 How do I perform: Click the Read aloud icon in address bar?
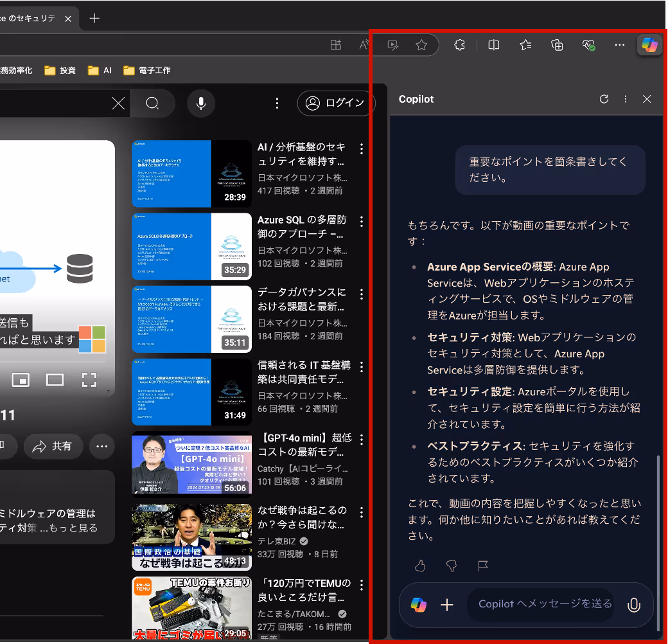point(364,45)
